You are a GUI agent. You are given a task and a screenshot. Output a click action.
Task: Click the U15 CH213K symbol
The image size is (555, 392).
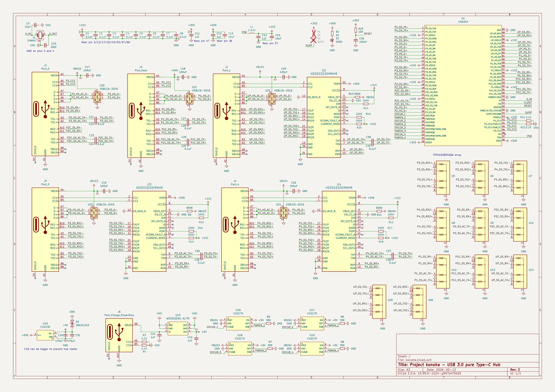tap(45, 335)
